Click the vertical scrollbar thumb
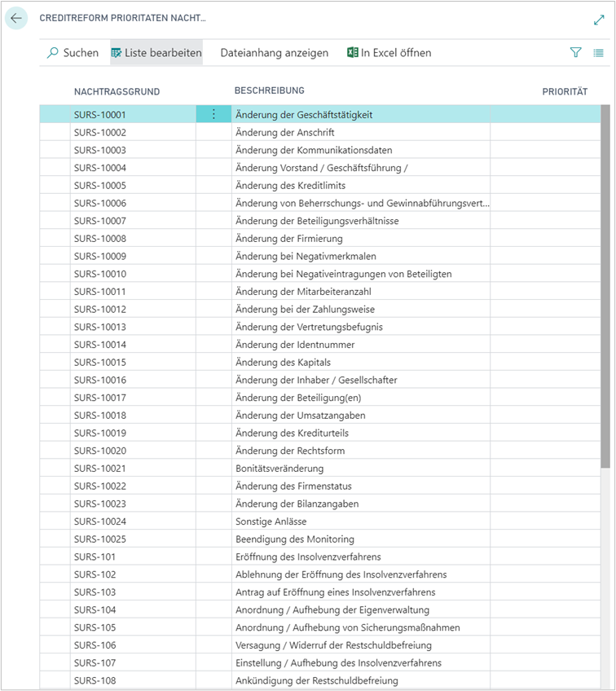 pos(605,285)
